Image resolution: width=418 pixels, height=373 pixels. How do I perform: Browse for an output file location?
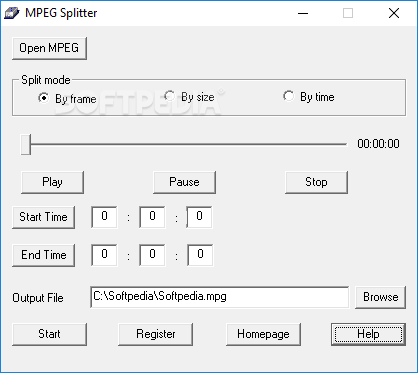(x=380, y=297)
